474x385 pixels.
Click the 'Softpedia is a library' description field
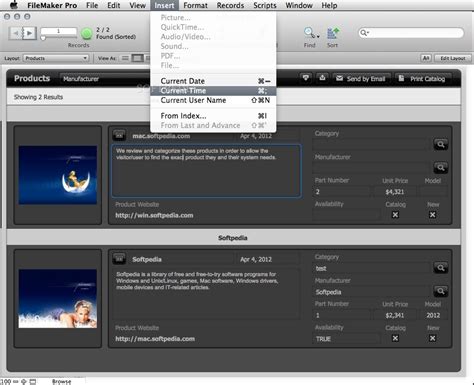coord(206,294)
